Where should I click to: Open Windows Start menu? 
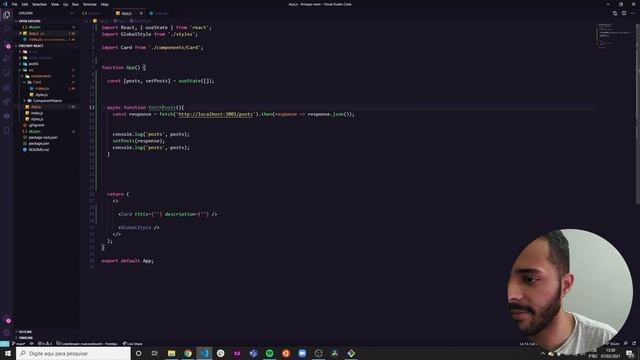point(8,353)
